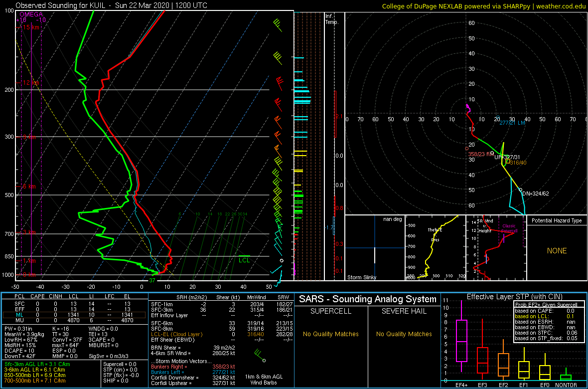This screenshot has width=588, height=389.
Task: Click the DownT = 42F value
Action: pos(20,357)
